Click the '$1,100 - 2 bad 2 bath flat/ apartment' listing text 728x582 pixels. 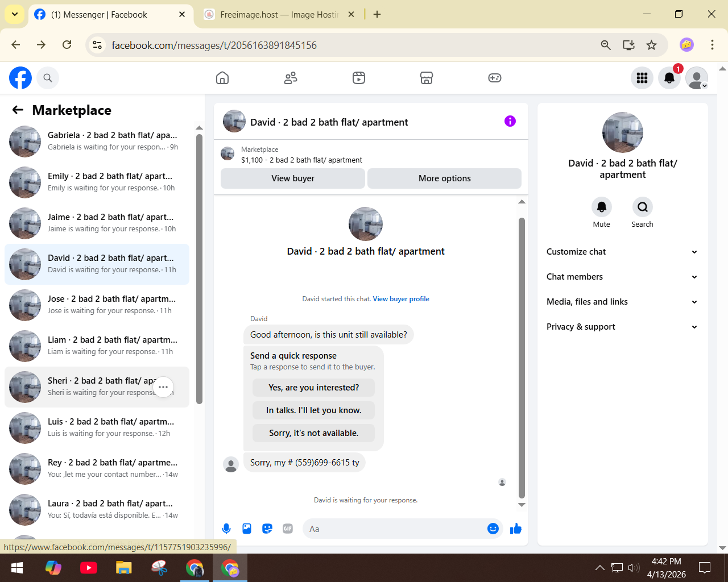coord(301,160)
